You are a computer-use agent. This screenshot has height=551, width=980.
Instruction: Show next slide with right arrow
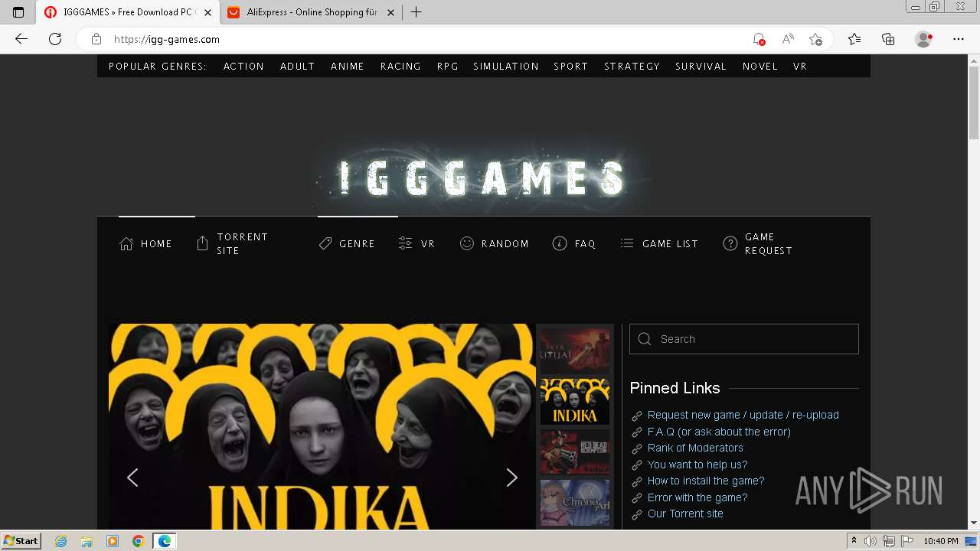click(x=511, y=478)
